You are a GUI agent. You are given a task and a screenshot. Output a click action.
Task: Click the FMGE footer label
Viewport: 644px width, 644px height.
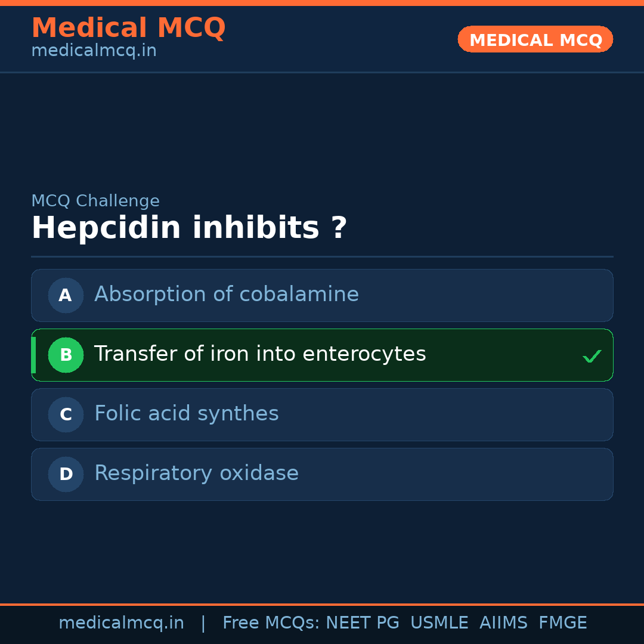coord(563,623)
